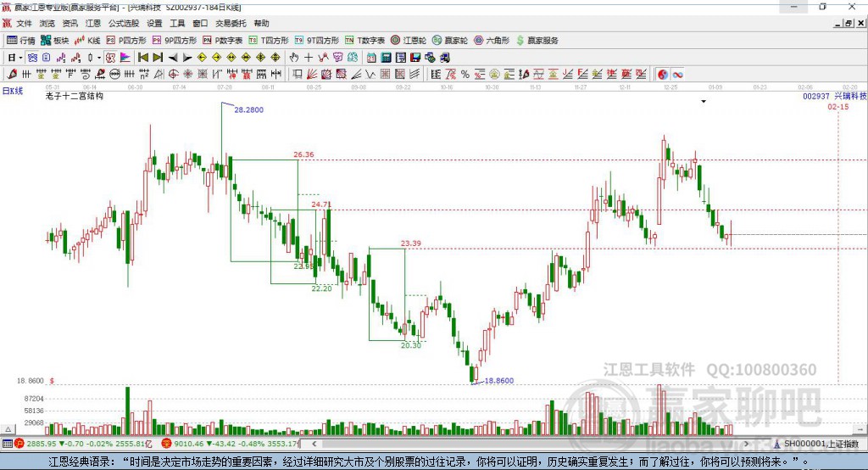Viewport: 868px width, 470px height.
Task: Click the Shenzhen index 9010.46 status entry
Action: coord(230,444)
